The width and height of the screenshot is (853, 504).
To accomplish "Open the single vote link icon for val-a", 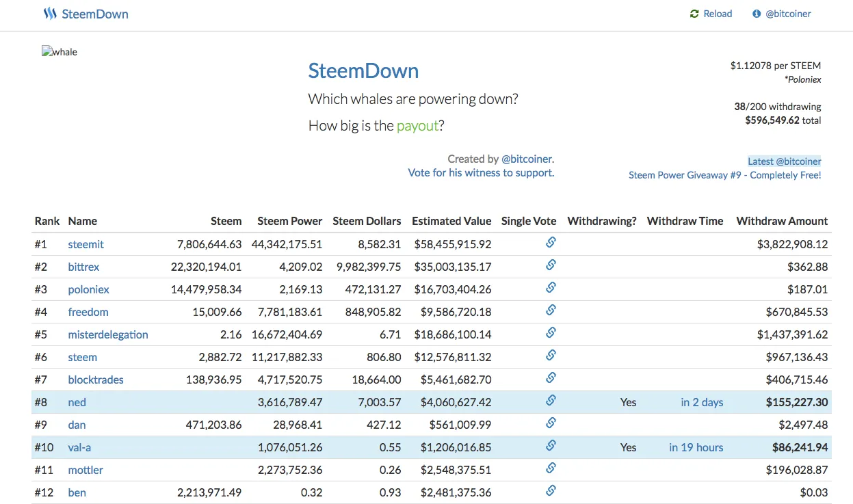I will [x=551, y=445].
